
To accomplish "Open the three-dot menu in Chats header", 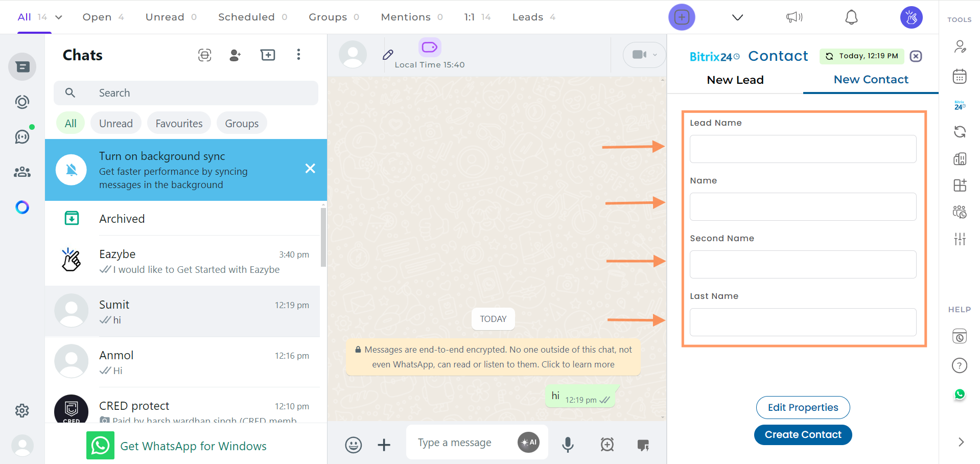I will point(298,55).
